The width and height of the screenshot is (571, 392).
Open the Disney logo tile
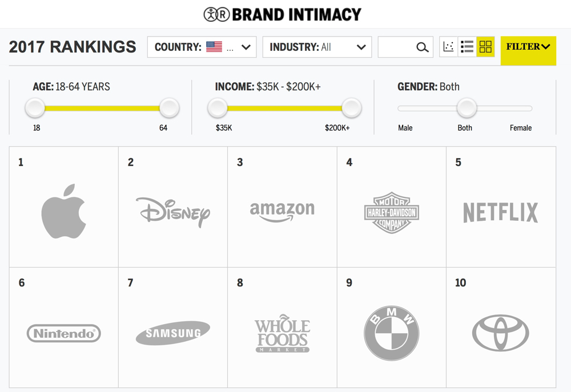click(173, 207)
